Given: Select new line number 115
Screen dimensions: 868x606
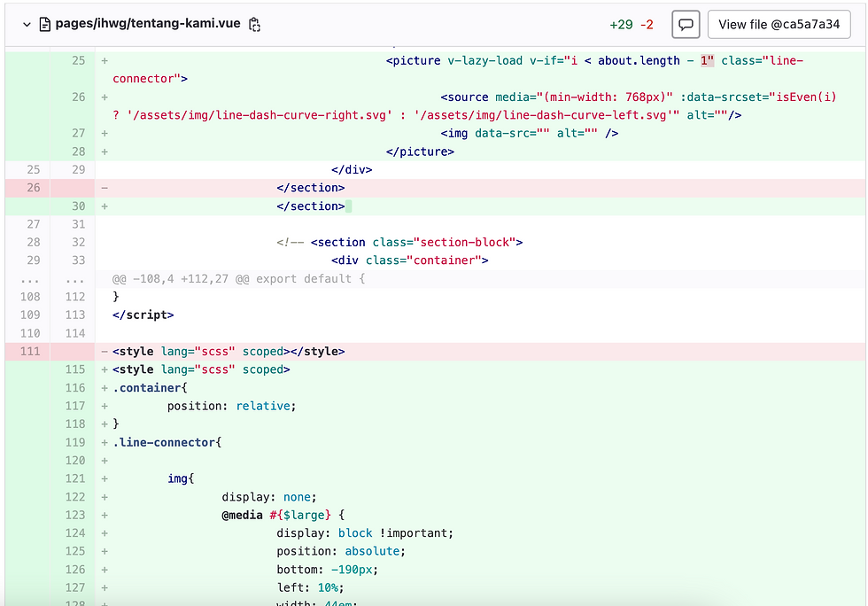Looking at the screenshot, I should coord(74,369).
